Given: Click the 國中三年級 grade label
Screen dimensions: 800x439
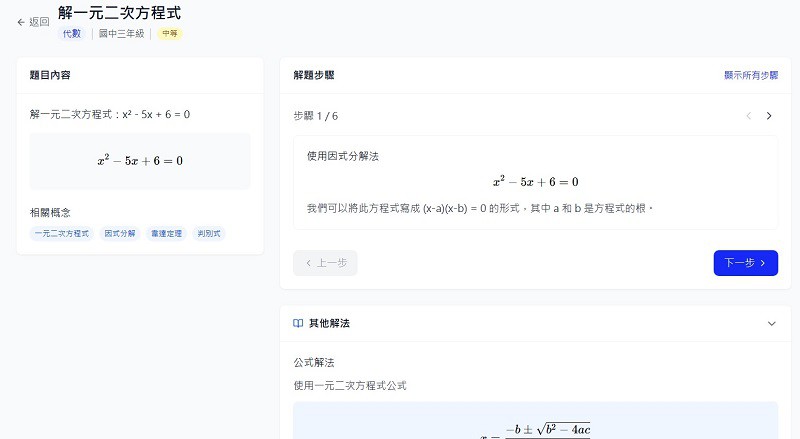Looking at the screenshot, I should click(123, 33).
